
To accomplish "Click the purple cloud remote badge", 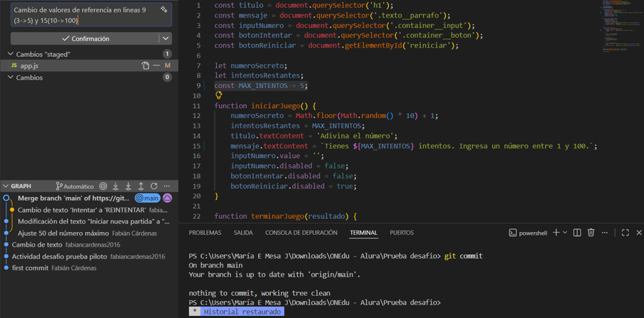I will tap(167, 198).
